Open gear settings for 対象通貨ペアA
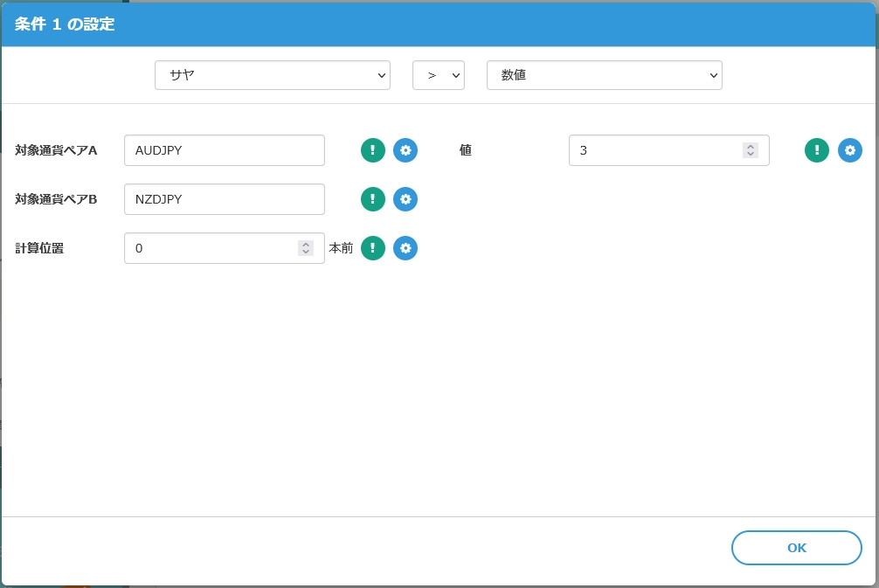 405,150
